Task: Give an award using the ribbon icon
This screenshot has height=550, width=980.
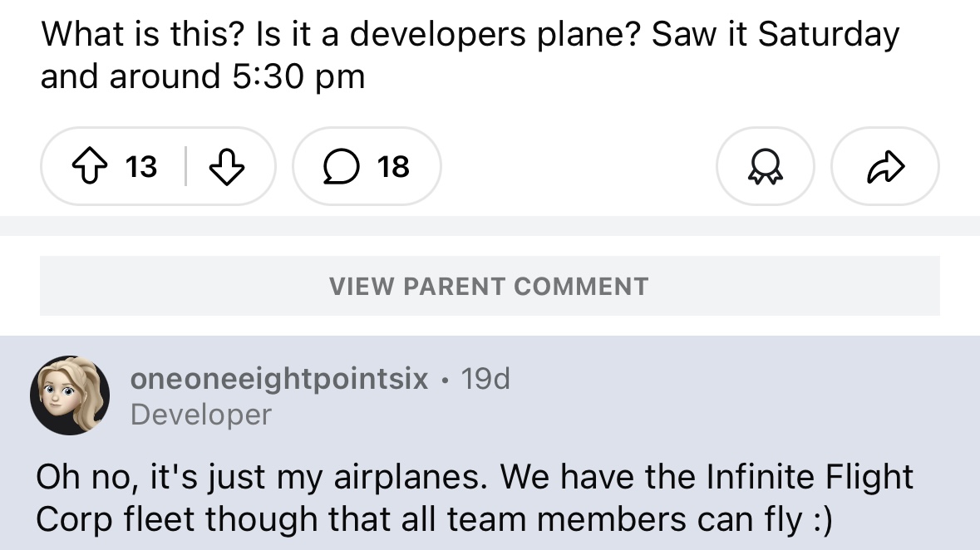Action: coord(765,167)
